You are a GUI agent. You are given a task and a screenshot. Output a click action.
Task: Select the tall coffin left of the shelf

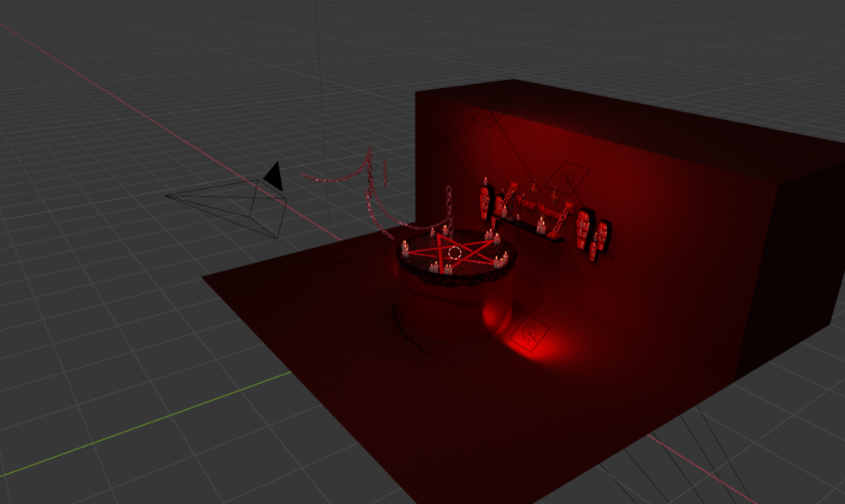click(485, 202)
